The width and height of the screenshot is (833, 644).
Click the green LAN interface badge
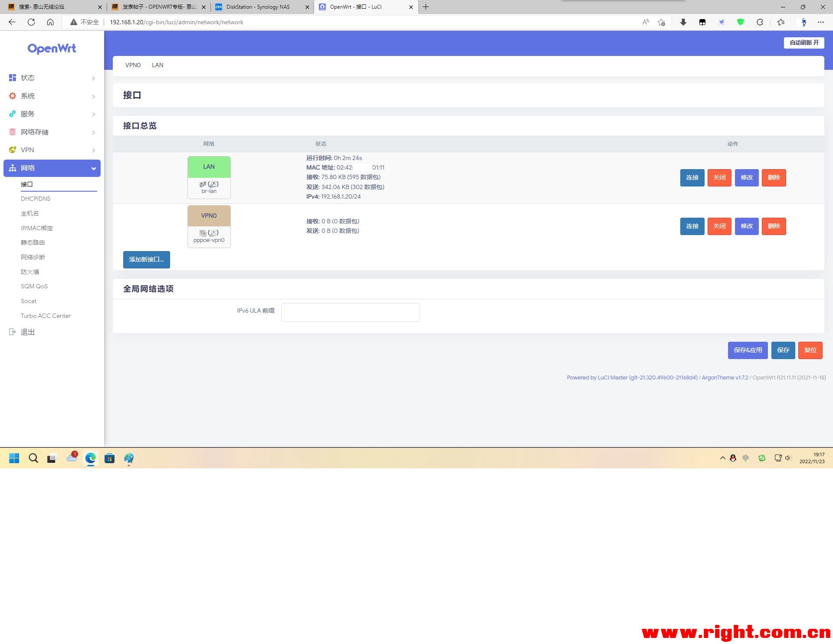209,167
